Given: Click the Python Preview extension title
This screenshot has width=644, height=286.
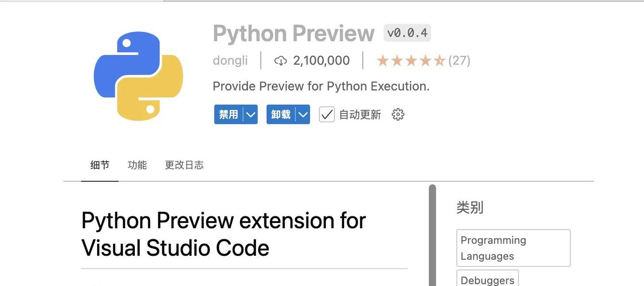Looking at the screenshot, I should click(x=294, y=33).
